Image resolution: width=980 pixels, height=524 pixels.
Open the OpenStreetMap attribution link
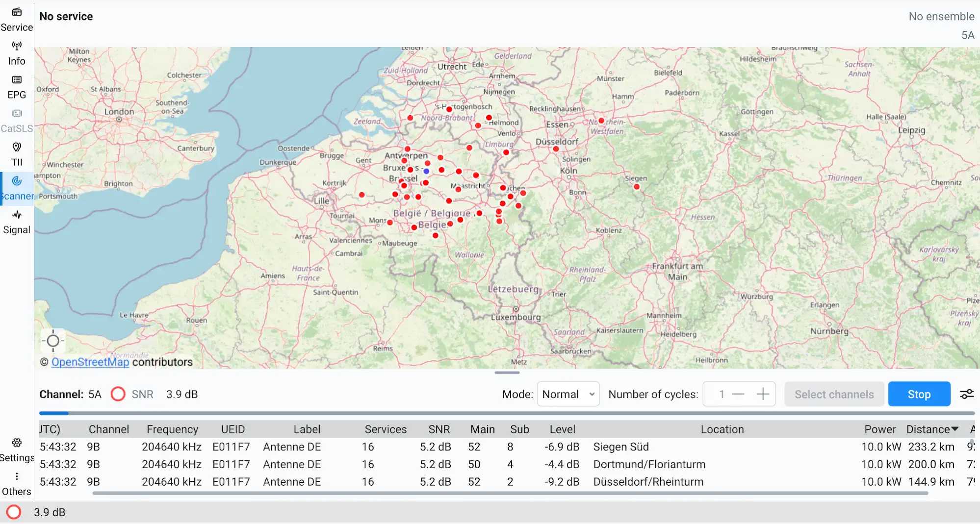click(x=90, y=362)
